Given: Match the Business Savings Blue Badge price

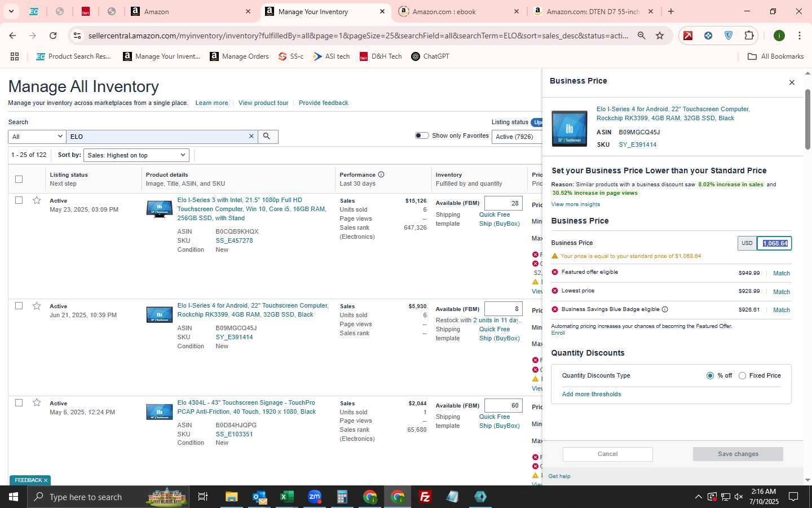Looking at the screenshot, I should (x=781, y=310).
